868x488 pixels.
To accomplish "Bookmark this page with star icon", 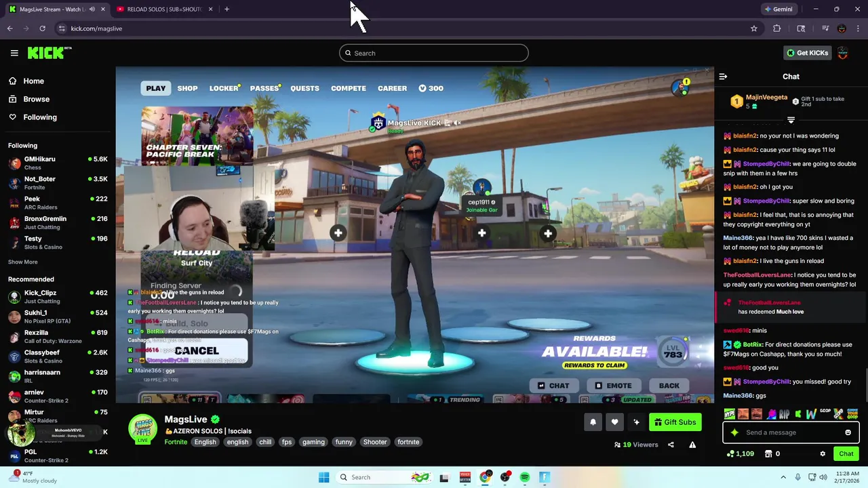I will point(753,28).
